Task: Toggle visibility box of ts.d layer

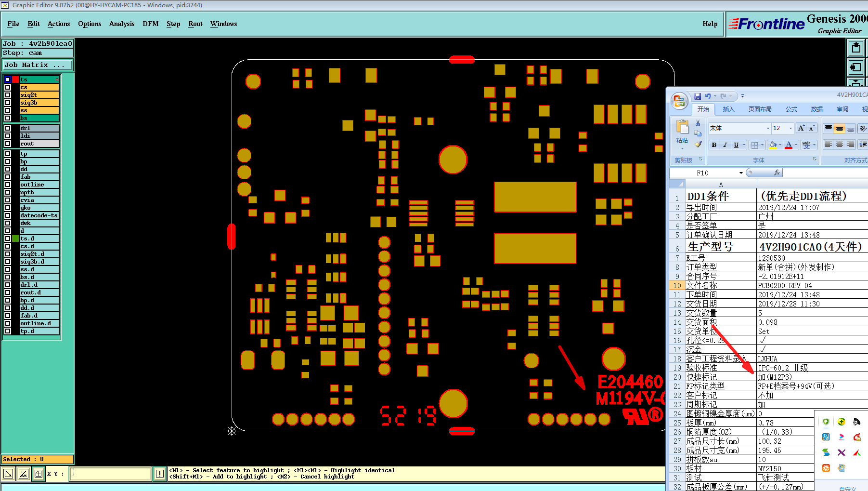Action: [x=8, y=239]
